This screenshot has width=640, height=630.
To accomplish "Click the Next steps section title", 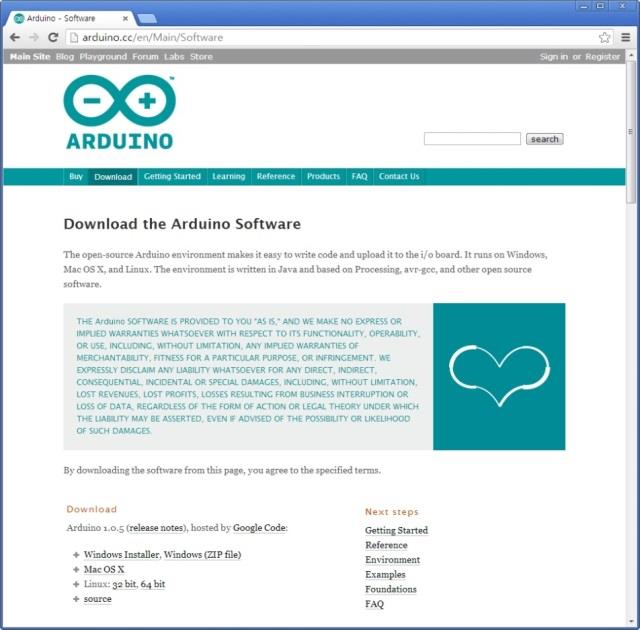I will pos(392,512).
